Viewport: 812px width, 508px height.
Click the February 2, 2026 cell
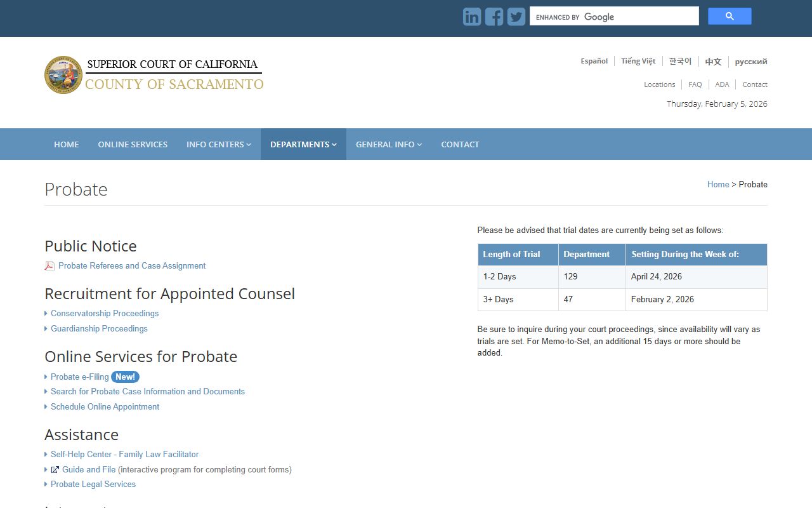pyautogui.click(x=697, y=300)
